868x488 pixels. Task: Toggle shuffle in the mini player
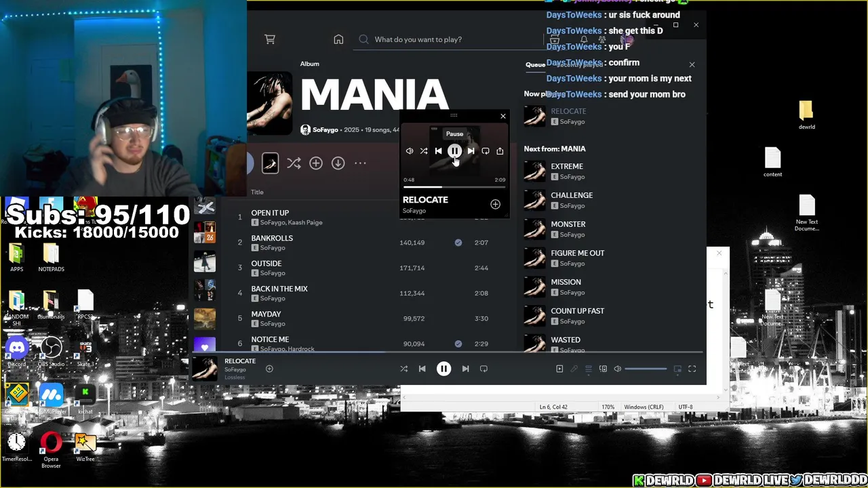[x=424, y=151]
